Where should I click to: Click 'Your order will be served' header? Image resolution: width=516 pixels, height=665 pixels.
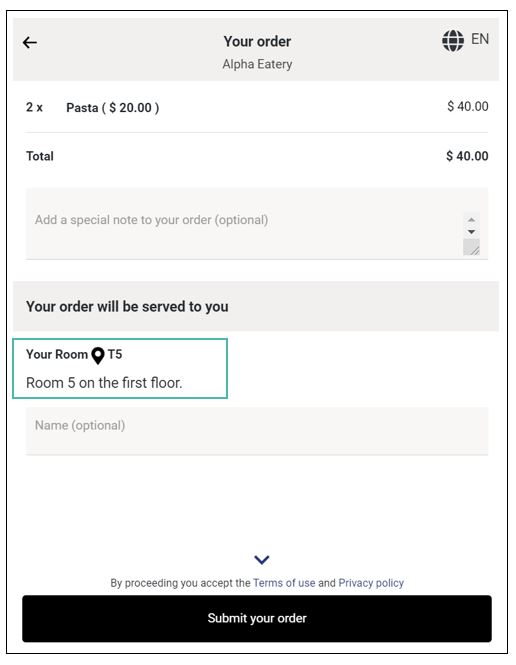coord(127,306)
